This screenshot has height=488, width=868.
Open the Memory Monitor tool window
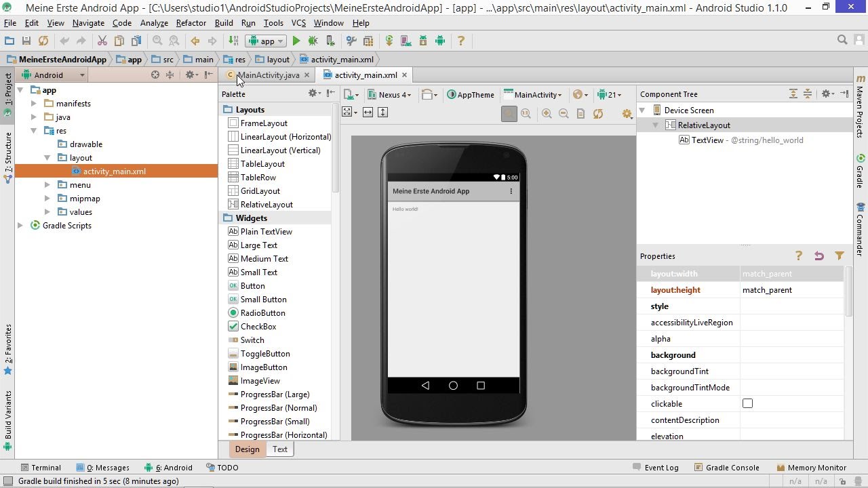(x=811, y=467)
